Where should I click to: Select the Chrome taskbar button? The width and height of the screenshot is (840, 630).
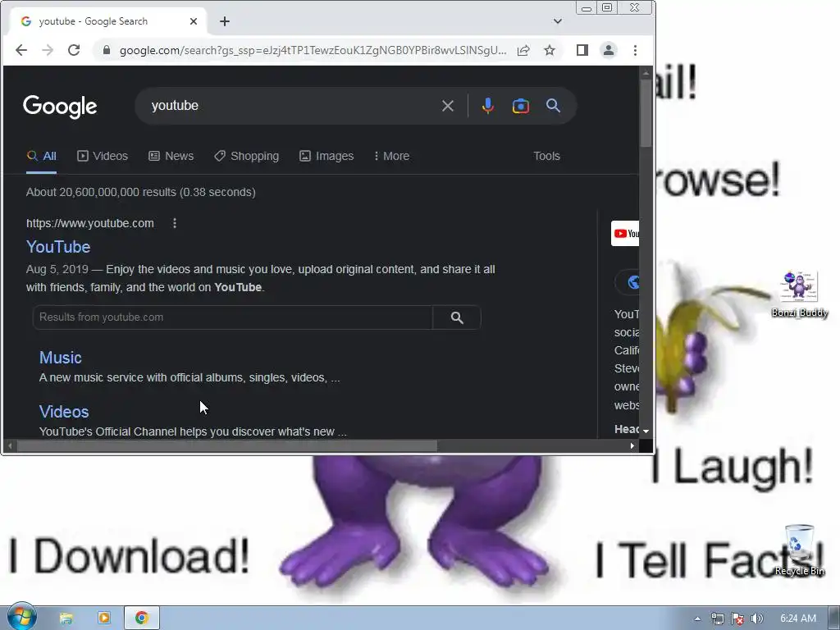[142, 619]
